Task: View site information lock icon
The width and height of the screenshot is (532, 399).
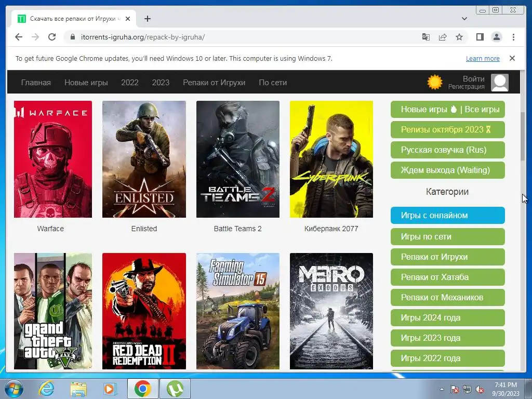Action: click(72, 37)
